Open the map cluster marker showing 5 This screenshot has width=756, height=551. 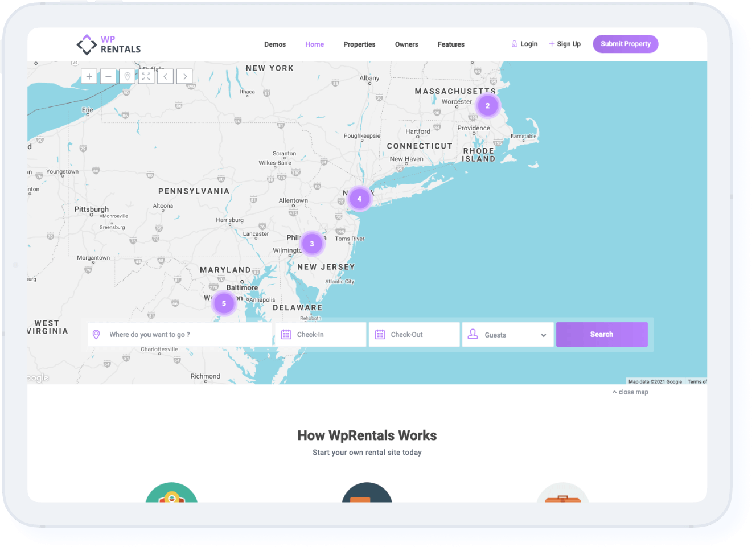click(x=224, y=303)
